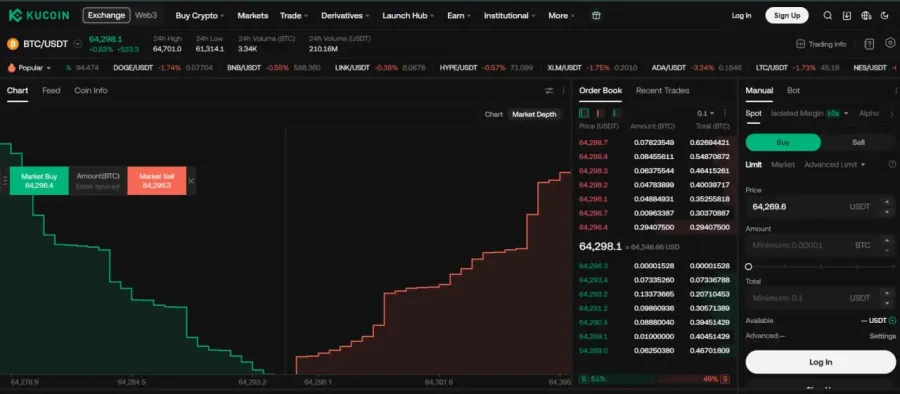
Task: Switch to the Coin Info tab
Action: tap(91, 90)
